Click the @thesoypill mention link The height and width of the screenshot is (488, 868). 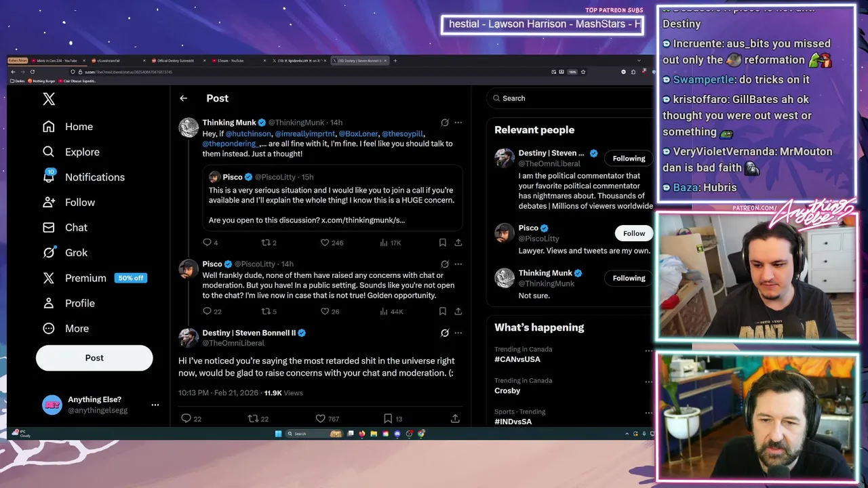coord(402,134)
